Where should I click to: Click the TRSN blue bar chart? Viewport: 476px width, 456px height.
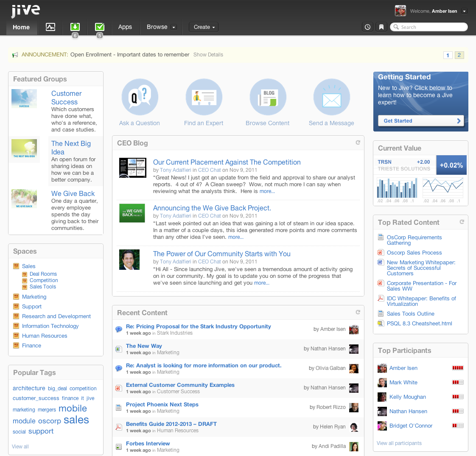tap(397, 188)
